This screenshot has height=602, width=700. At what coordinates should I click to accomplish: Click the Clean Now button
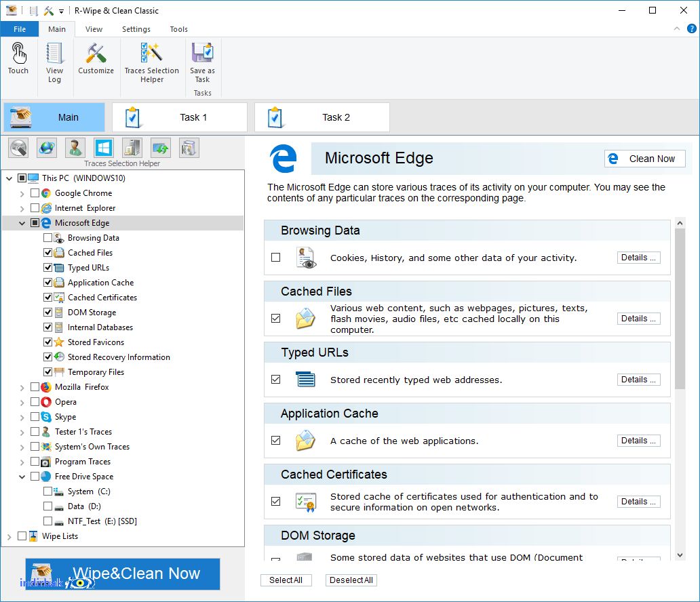[x=644, y=159]
